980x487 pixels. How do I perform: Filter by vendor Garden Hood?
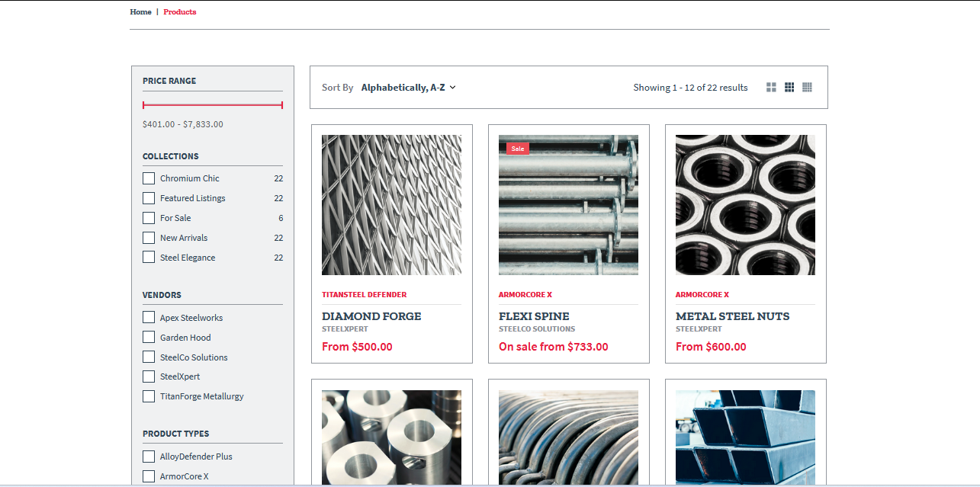click(149, 338)
